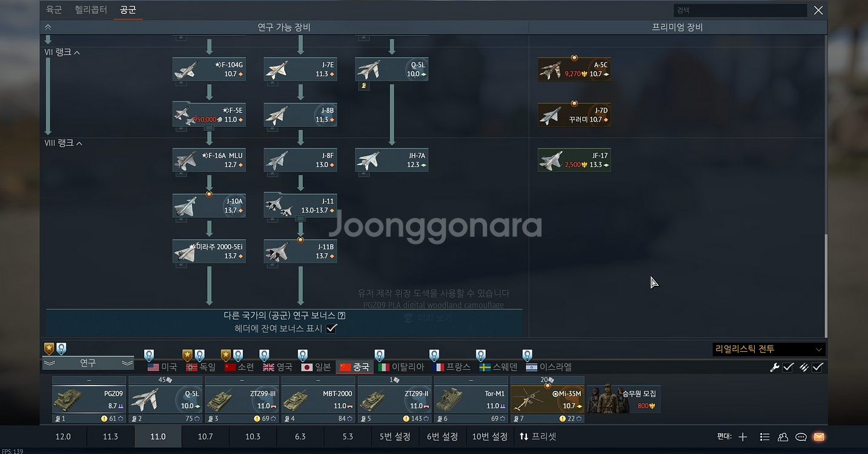Collapse tree with top-left double chevron
Viewport: 868px width, 454px height.
coord(48,27)
